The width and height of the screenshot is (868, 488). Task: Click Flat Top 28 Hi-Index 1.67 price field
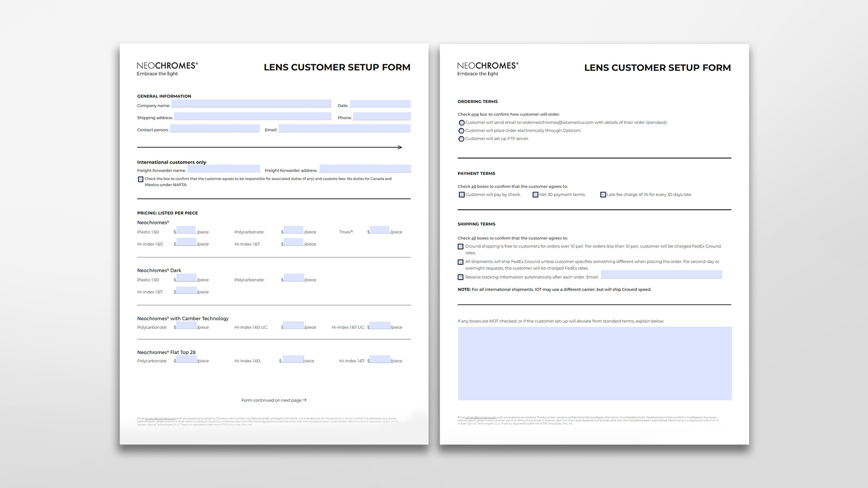pos(380,359)
